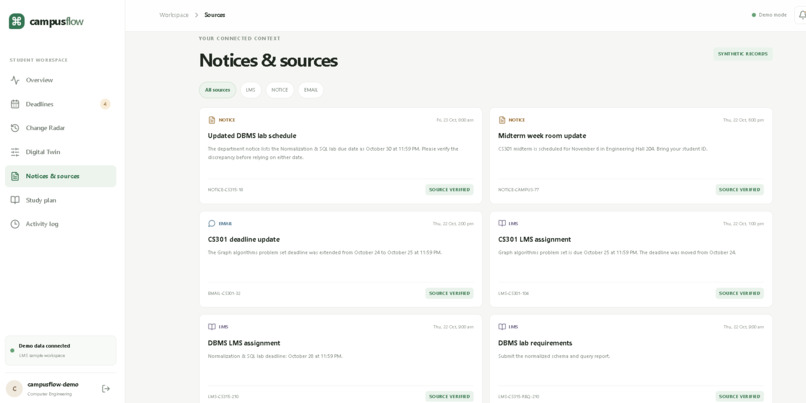
Task: Select the All sources filter chip
Action: point(217,90)
